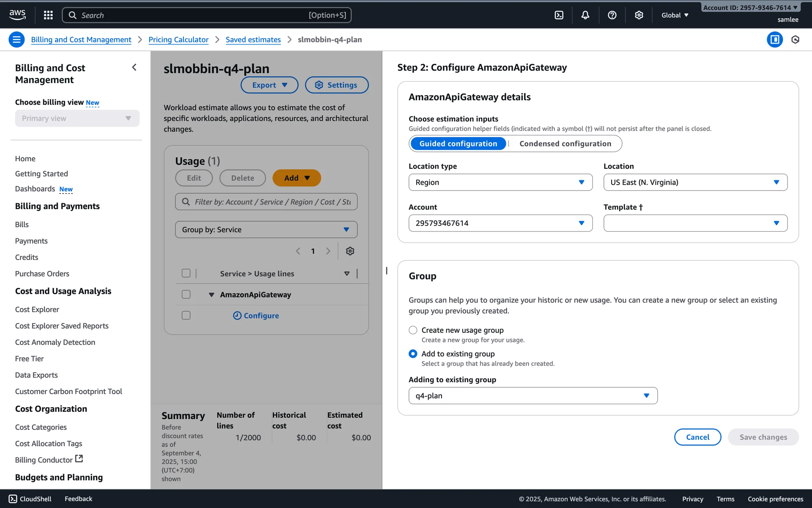Image resolution: width=812 pixels, height=508 pixels.
Task: Click the Cancel button
Action: (x=697, y=437)
